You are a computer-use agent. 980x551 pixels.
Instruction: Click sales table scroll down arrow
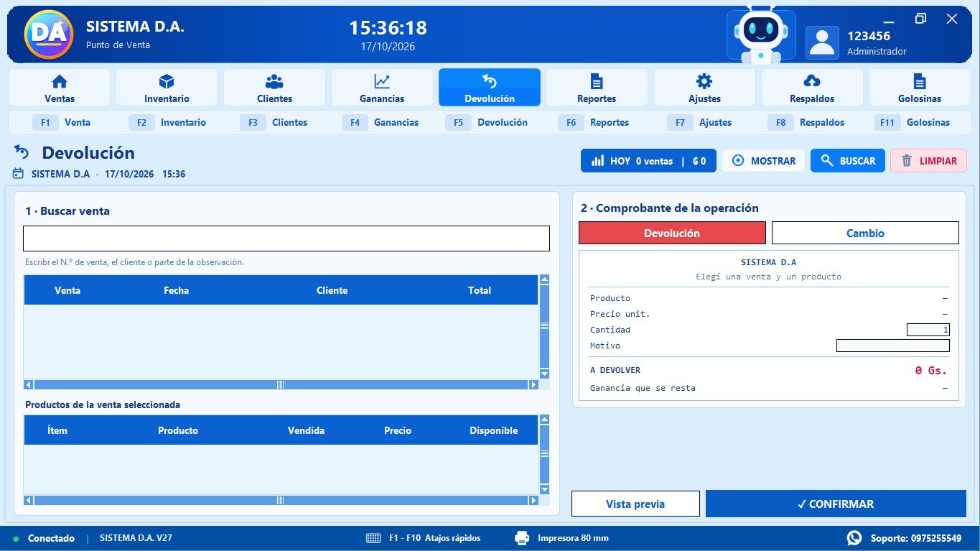pyautogui.click(x=544, y=374)
